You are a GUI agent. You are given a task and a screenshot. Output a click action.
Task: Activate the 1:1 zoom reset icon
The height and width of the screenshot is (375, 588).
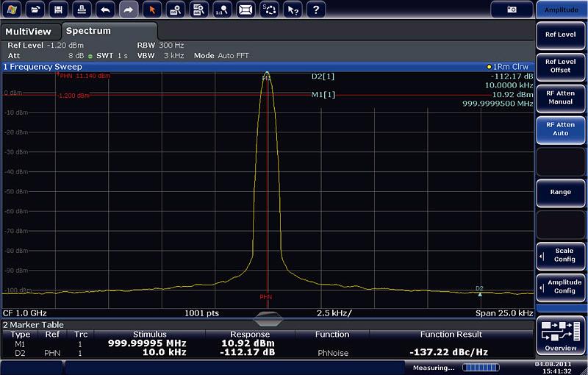point(223,10)
